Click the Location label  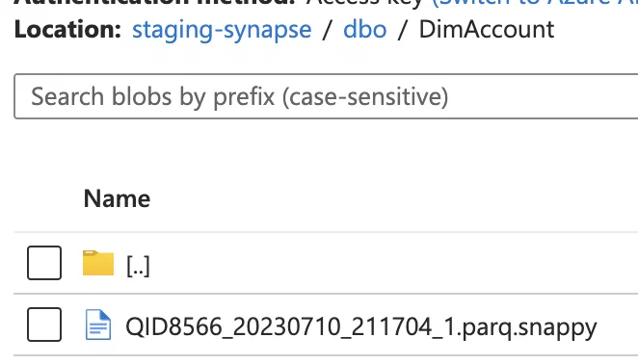point(68,30)
